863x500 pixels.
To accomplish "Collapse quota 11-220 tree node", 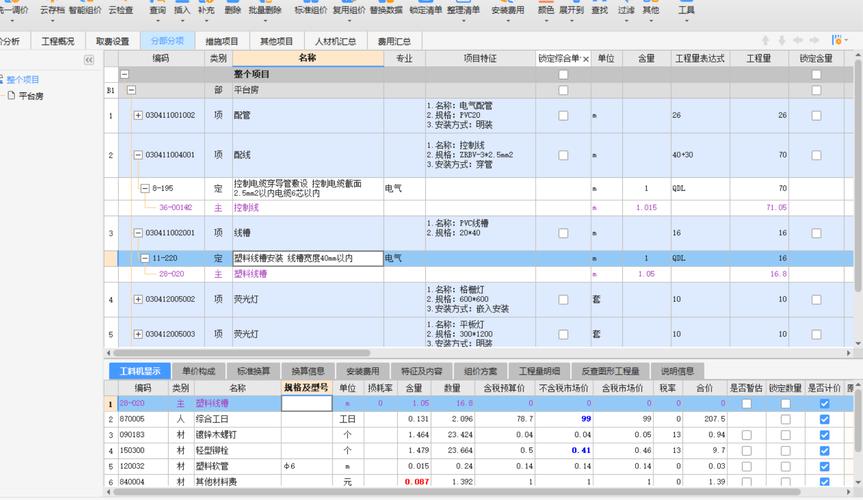I will (x=145, y=258).
